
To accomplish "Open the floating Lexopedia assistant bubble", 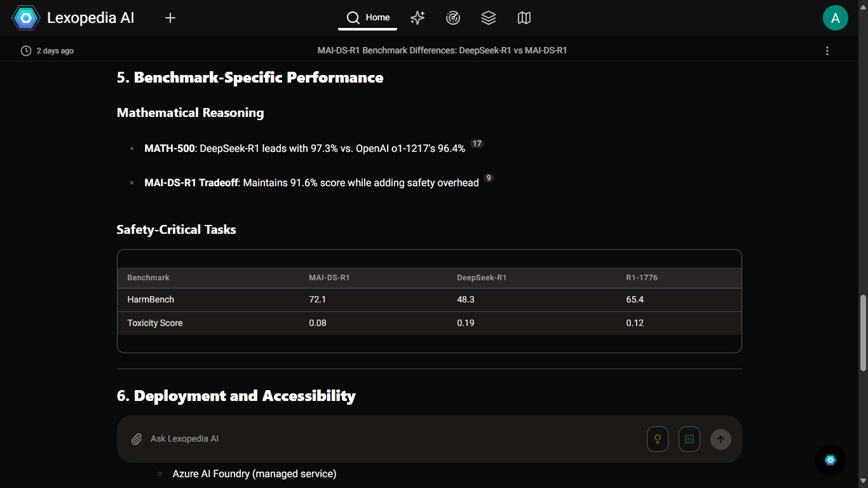I will (830, 460).
